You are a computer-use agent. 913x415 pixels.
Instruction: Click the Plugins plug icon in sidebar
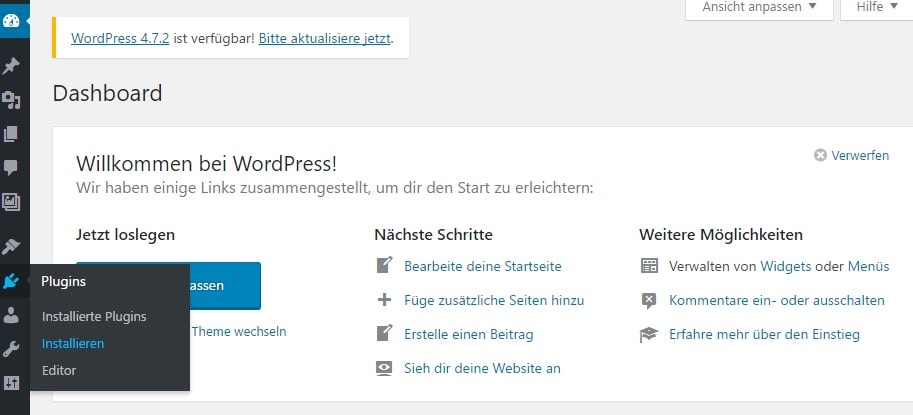point(11,282)
